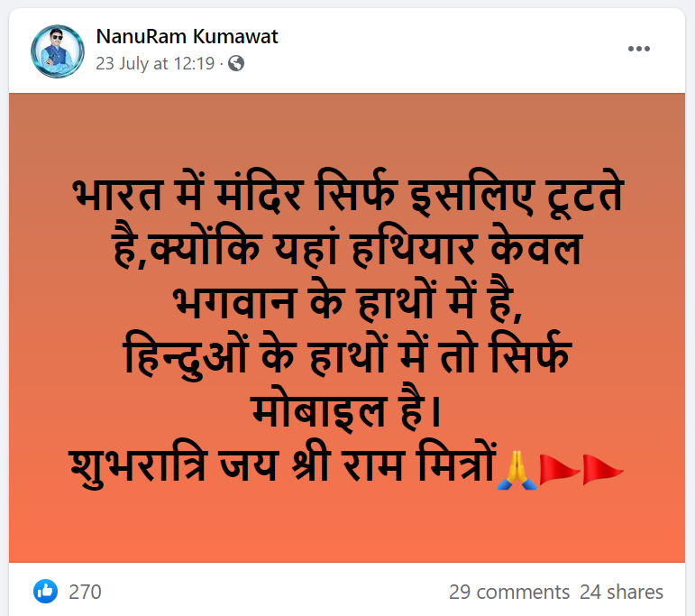Click the globe public audience icon

(x=236, y=63)
